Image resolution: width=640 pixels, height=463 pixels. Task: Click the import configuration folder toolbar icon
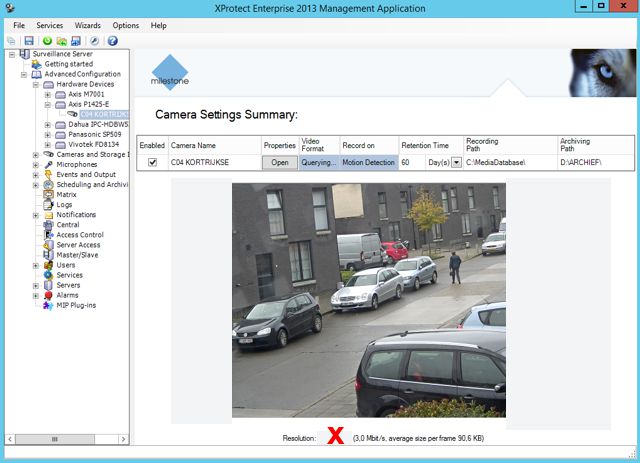coord(62,40)
